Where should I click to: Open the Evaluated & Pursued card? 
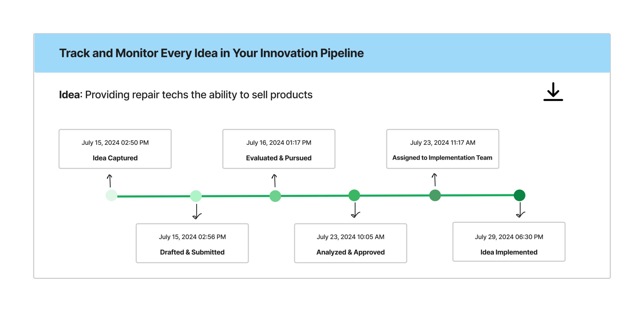[279, 149]
